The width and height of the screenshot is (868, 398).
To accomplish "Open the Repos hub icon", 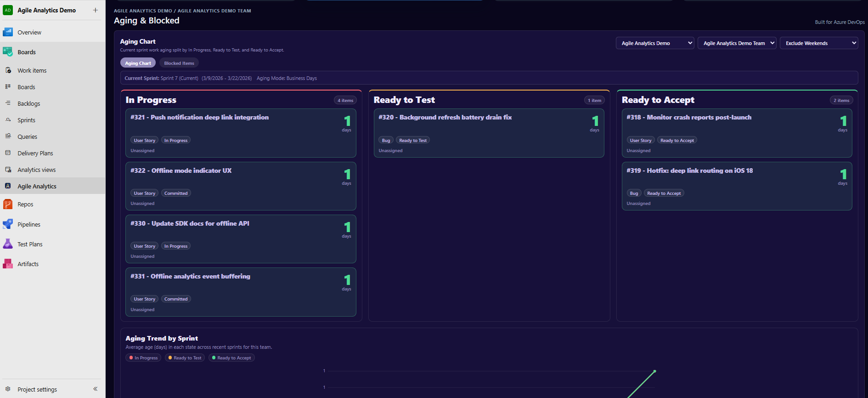I will [8, 204].
